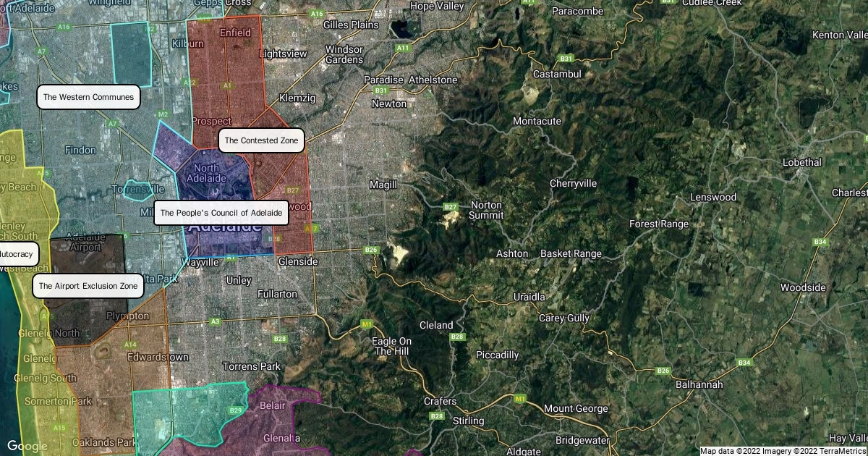Click the A15 road shield near Oaklands Park
Viewport: 868px width, 456px height.
click(x=59, y=428)
